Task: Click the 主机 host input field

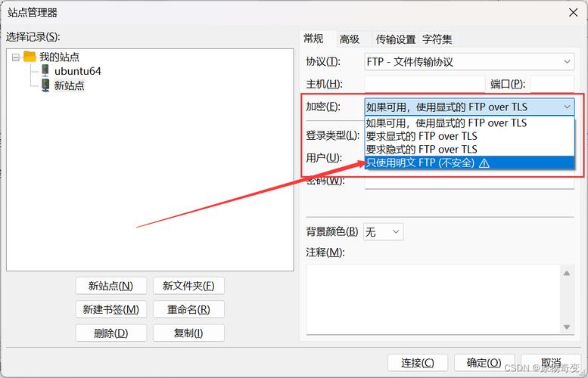Action: coord(425,84)
